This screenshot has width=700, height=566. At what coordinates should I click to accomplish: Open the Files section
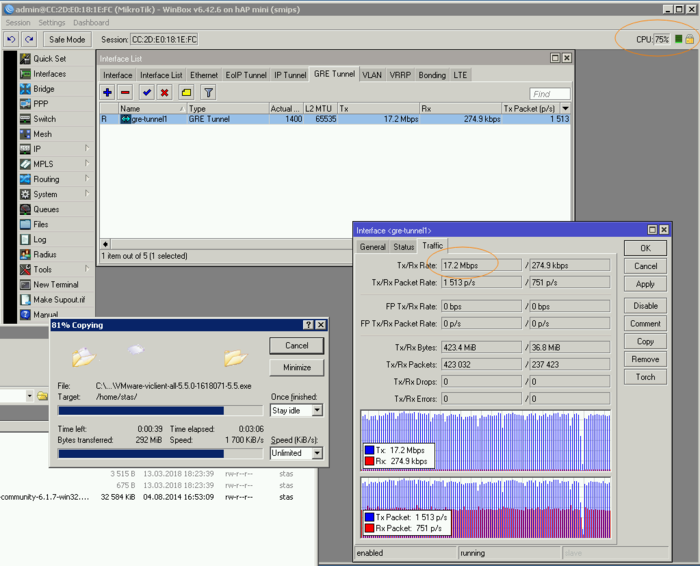40,225
